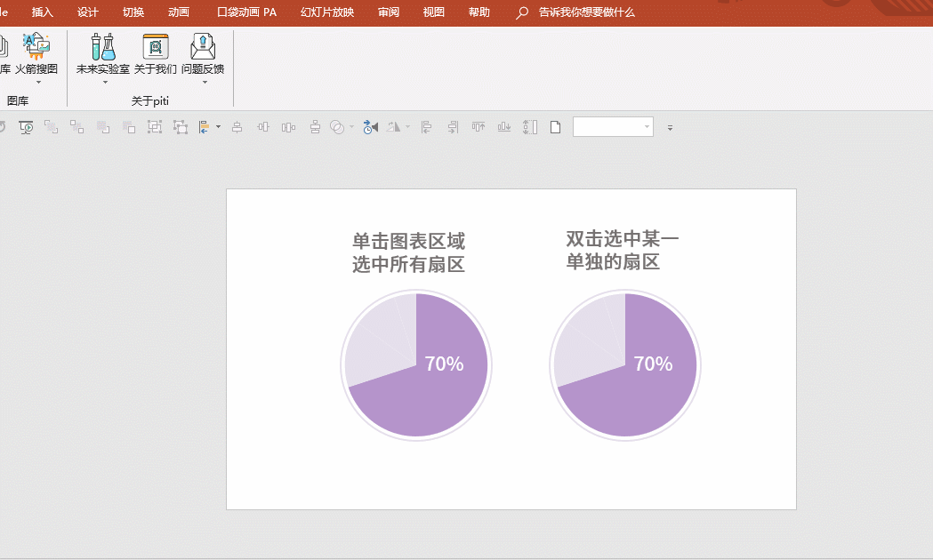Expand the align objects dropdown arrow
The image size is (933, 560).
(x=219, y=127)
